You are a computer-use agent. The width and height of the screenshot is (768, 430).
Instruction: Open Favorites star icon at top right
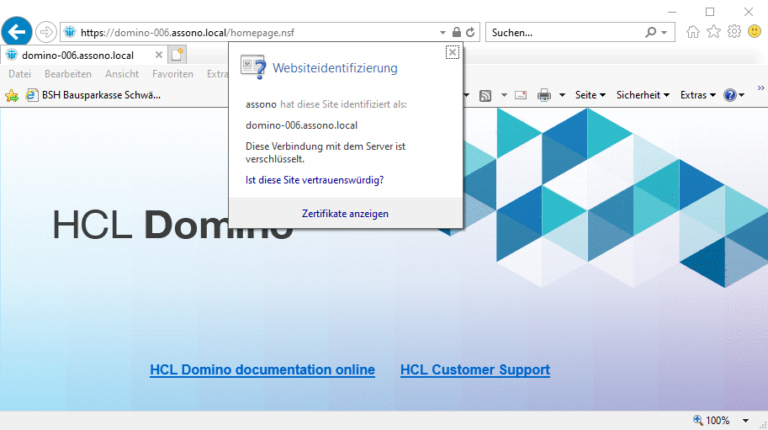point(714,32)
